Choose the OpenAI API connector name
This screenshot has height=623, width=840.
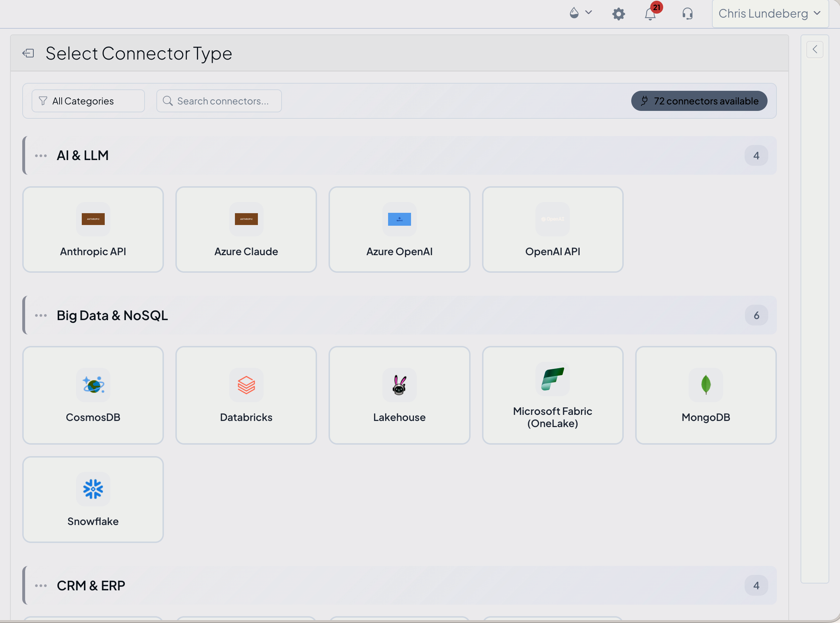(x=552, y=252)
